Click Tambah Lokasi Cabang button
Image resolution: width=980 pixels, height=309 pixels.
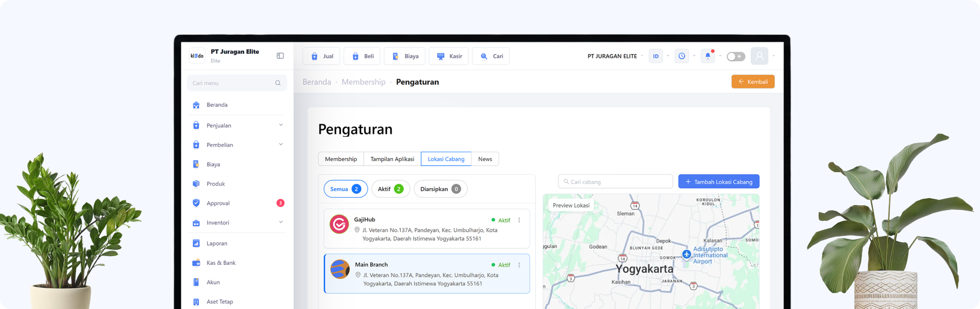(x=719, y=181)
